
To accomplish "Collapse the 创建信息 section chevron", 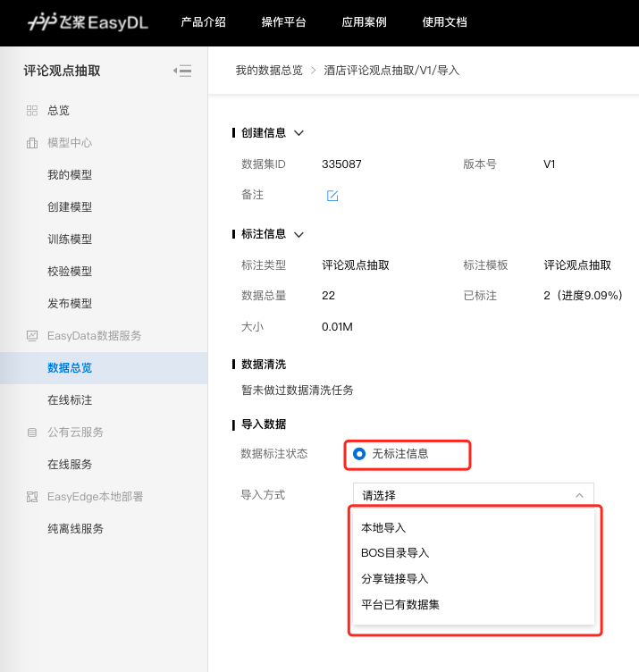I will coord(298,133).
